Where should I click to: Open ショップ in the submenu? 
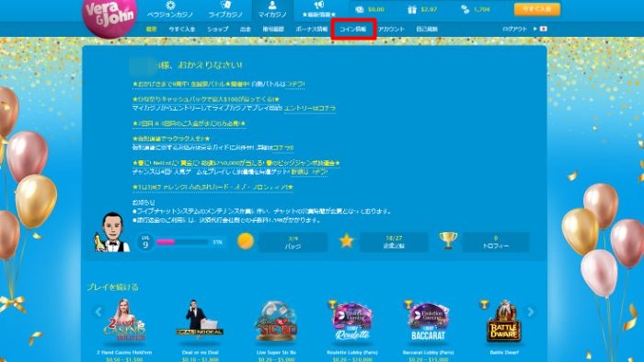(x=218, y=29)
